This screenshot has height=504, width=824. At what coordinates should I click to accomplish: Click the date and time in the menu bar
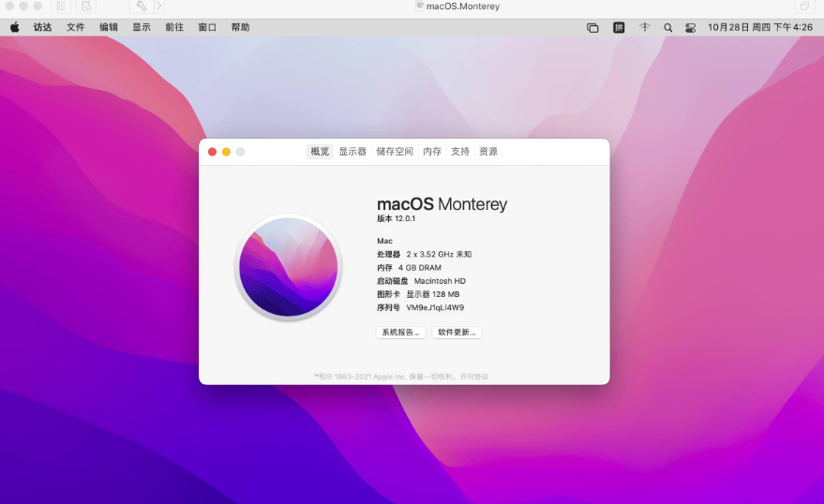pyautogui.click(x=760, y=27)
